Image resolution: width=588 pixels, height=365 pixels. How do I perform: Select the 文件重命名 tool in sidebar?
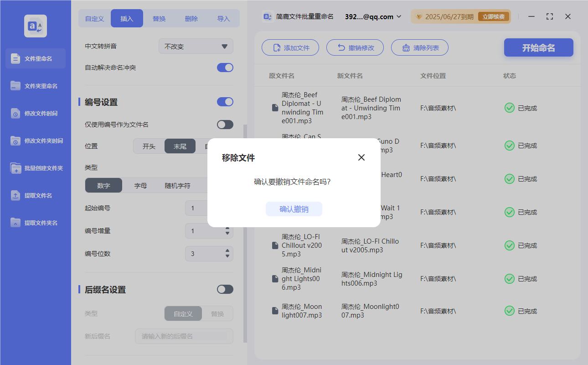point(35,58)
